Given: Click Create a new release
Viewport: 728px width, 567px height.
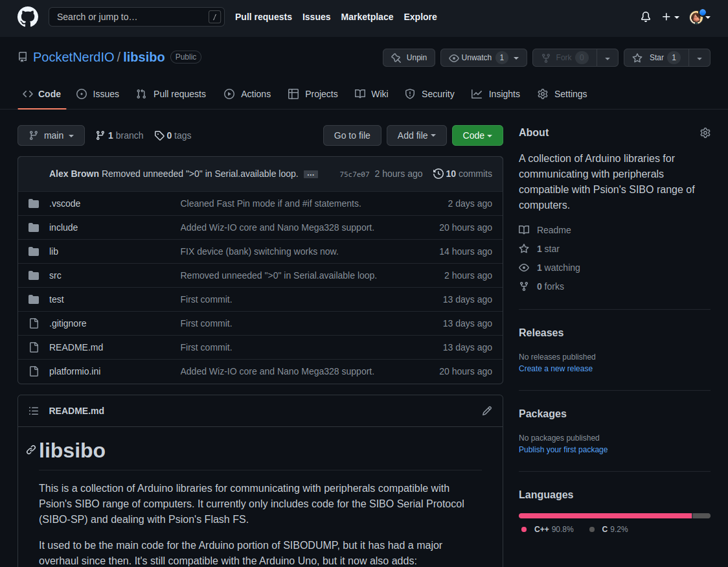Looking at the screenshot, I should point(555,369).
